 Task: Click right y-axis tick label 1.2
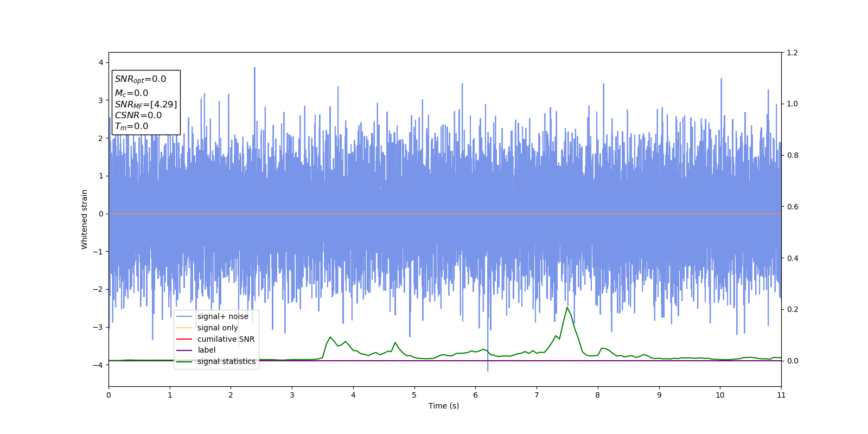click(793, 53)
